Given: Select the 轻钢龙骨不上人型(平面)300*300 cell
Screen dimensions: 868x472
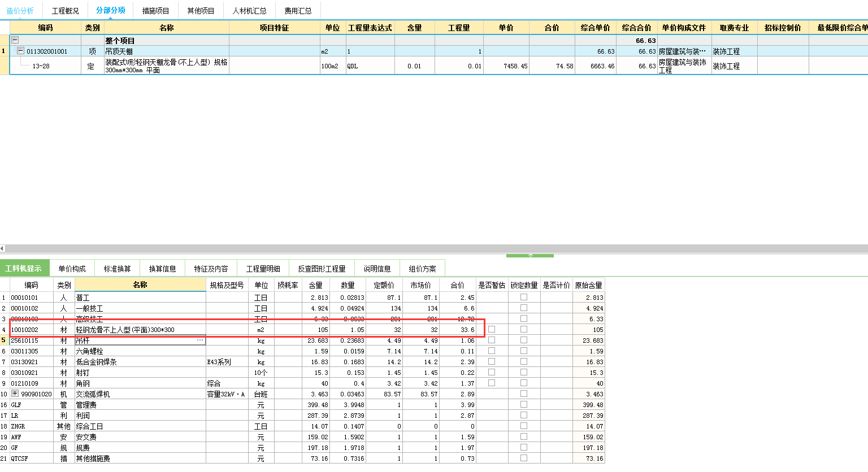Looking at the screenshot, I should click(x=140, y=330).
